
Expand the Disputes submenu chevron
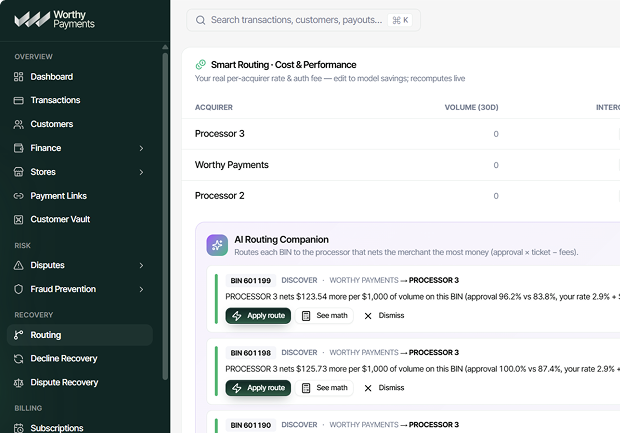141,266
